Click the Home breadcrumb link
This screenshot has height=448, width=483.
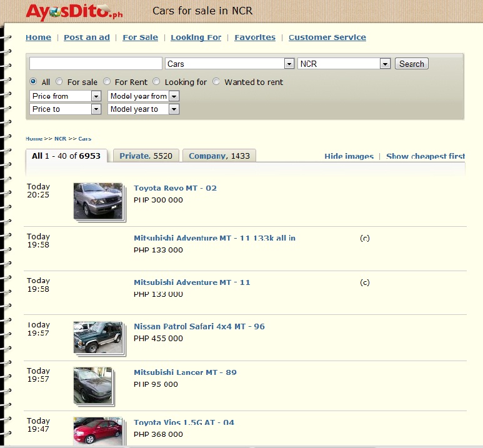34,139
